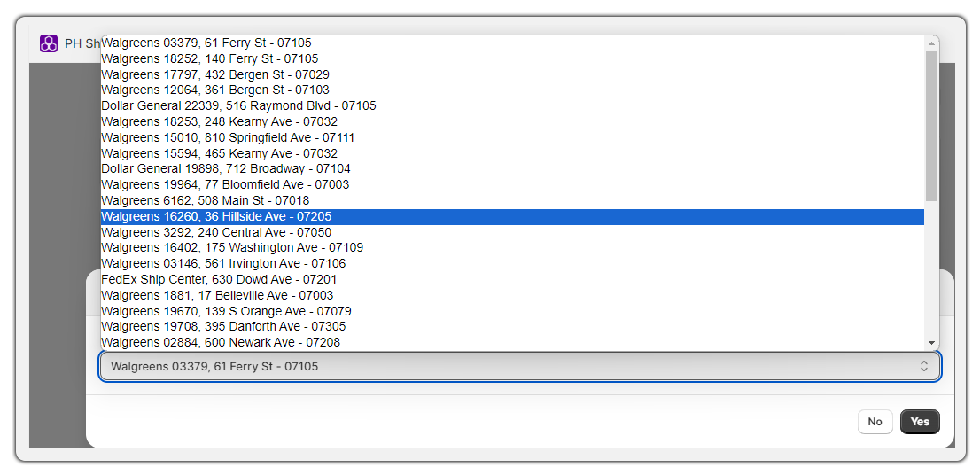The height and width of the screenshot is (475, 980).
Task: Pick Walgreens 19670, 139 S Orange Ave
Action: point(512,311)
